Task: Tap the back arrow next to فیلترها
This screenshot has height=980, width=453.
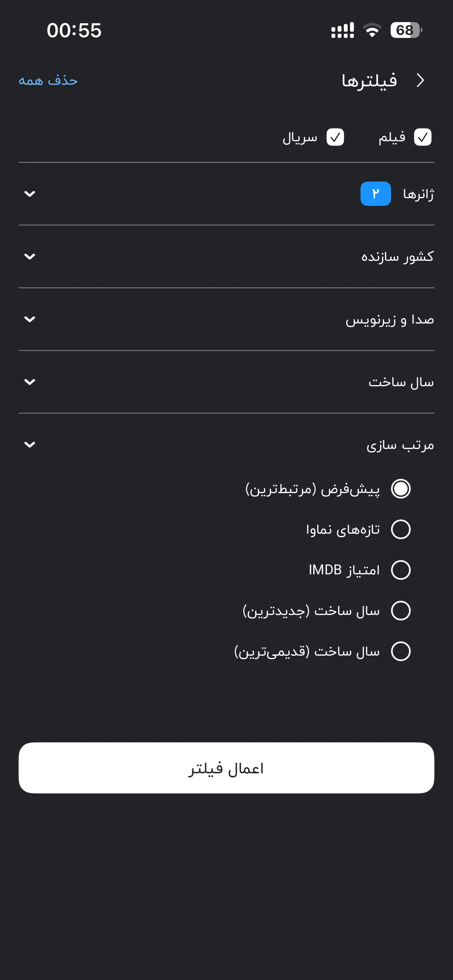Action: [420, 80]
